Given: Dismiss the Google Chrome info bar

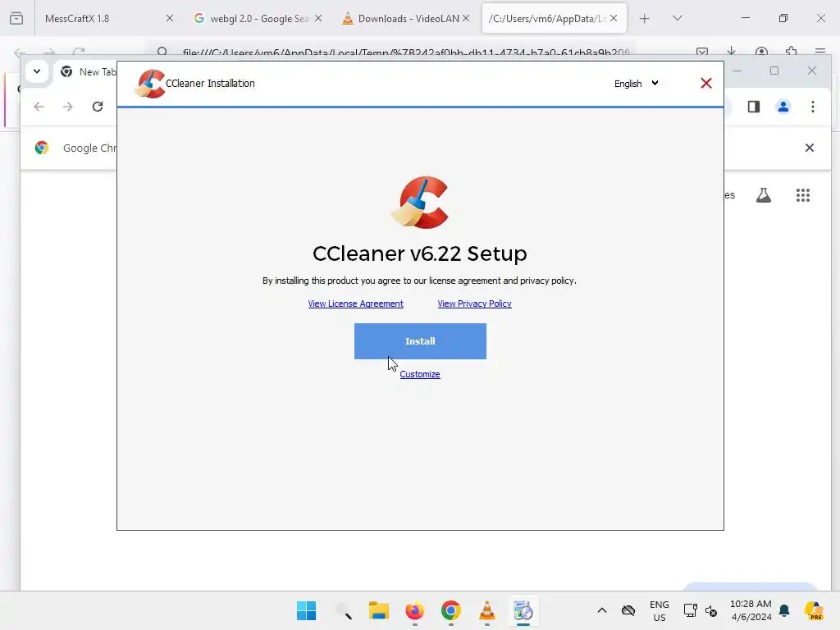Looking at the screenshot, I should [x=810, y=148].
